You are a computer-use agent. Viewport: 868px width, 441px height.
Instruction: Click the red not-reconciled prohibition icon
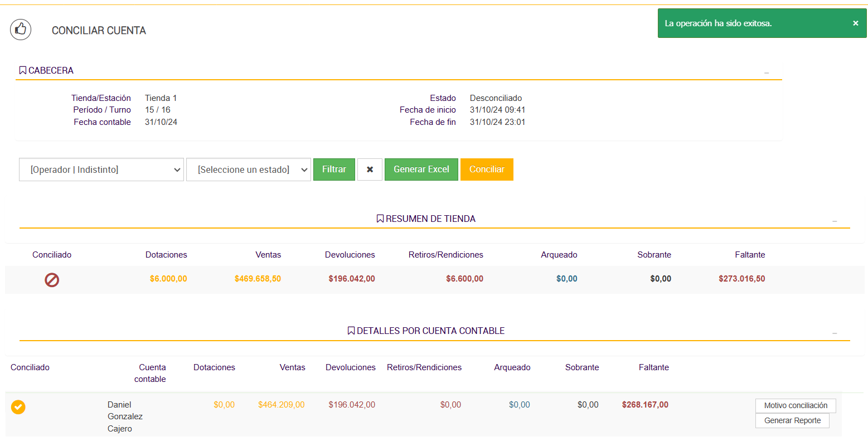[52, 280]
